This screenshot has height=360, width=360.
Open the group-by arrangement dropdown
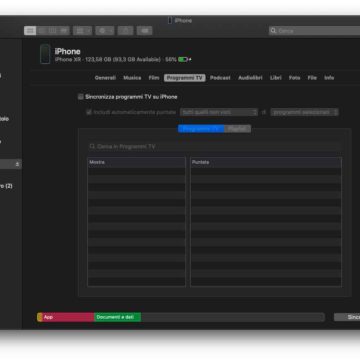82,31
